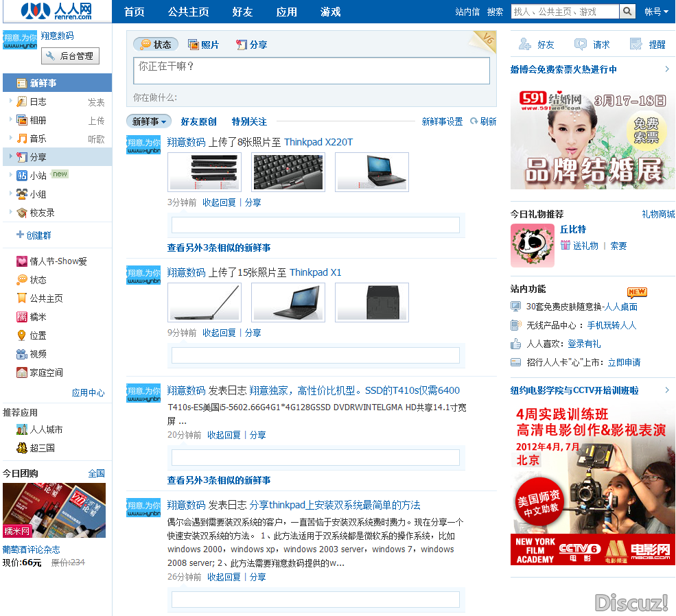
Task: Click the 公共主页 bookmark icon in the sidebar
Action: 21,298
